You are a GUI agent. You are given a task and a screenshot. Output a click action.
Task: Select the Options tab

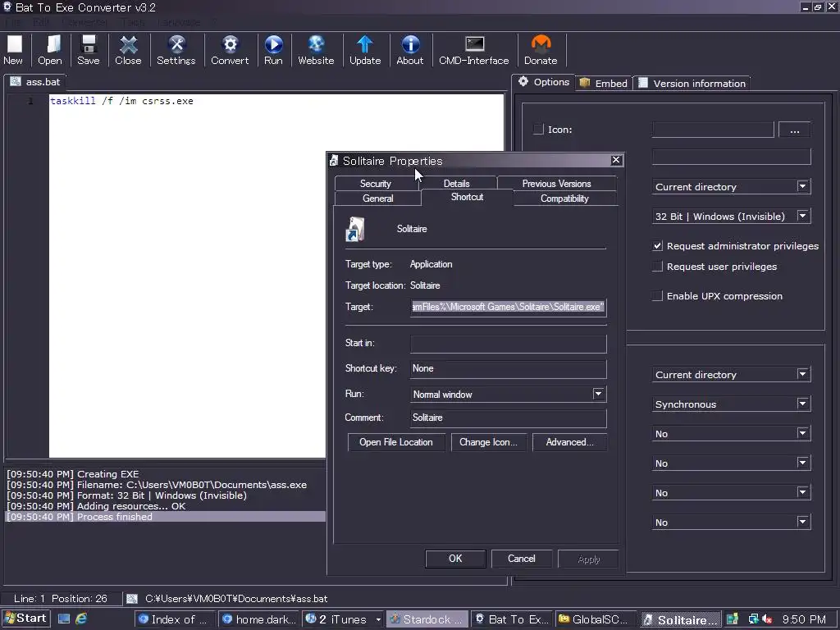click(x=543, y=82)
